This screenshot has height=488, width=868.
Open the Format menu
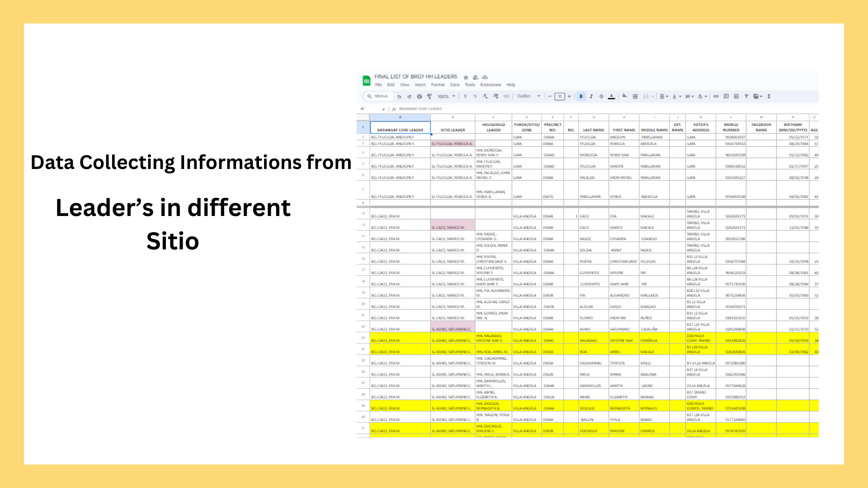437,85
